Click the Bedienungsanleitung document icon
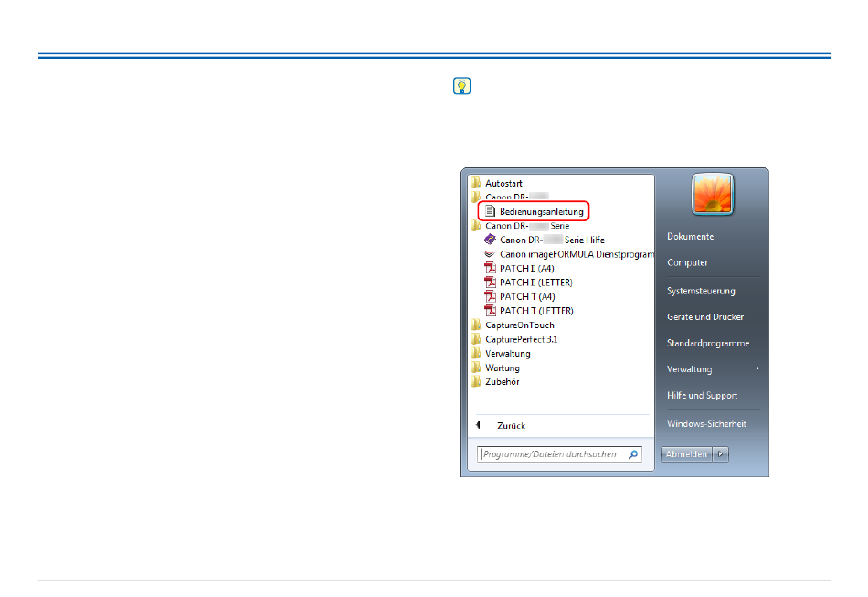 point(490,211)
